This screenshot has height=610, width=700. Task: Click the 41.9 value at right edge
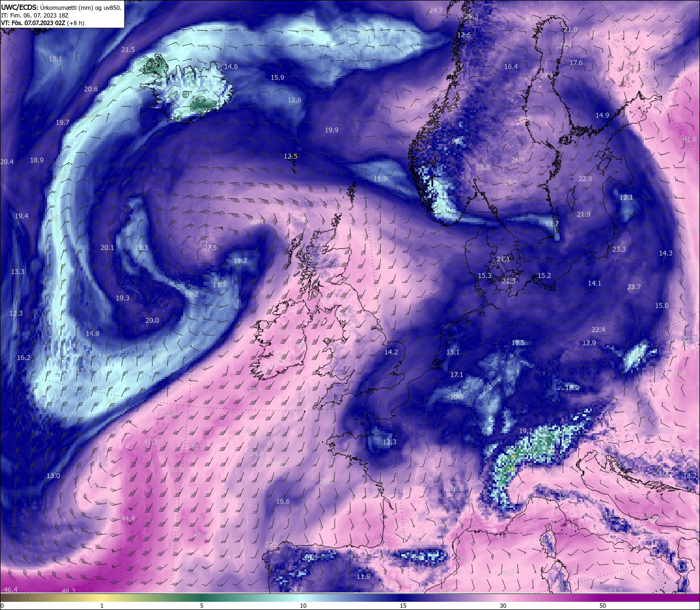pyautogui.click(x=690, y=140)
